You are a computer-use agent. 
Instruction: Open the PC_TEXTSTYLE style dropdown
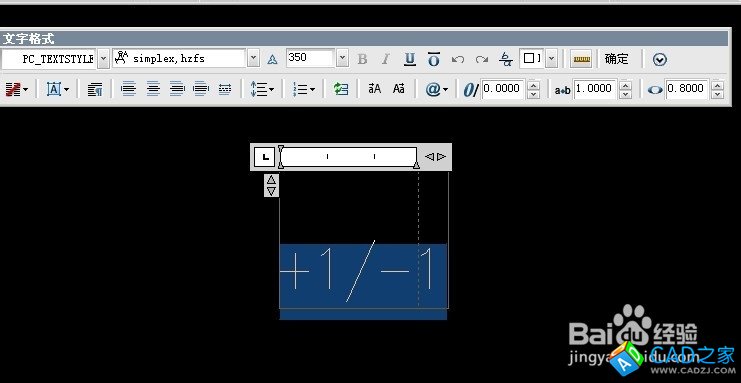[103, 59]
